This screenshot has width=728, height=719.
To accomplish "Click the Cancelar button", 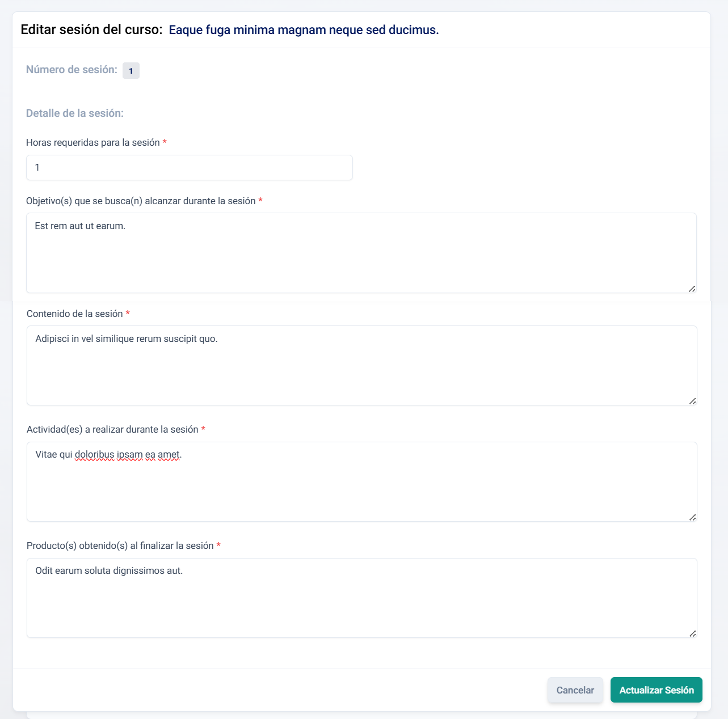I will coord(575,690).
